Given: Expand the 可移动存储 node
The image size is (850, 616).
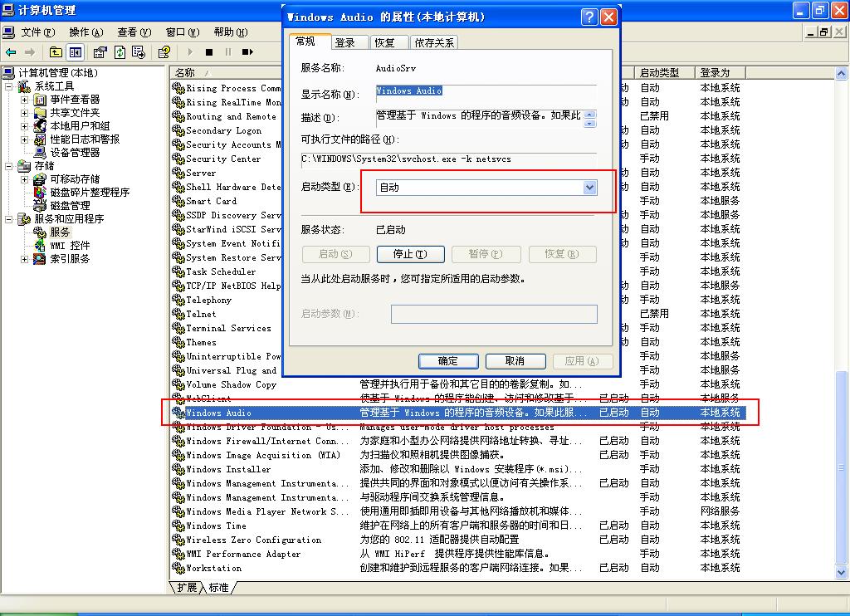Looking at the screenshot, I should (24, 179).
